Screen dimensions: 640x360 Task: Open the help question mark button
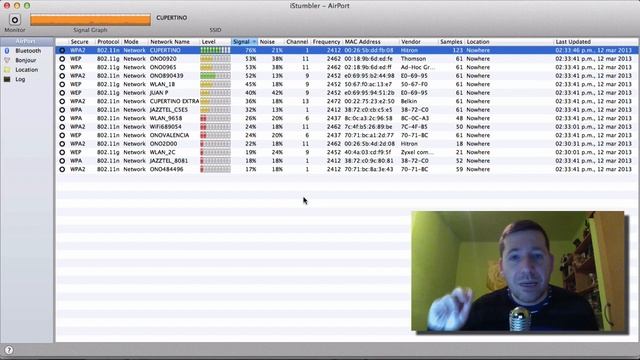coord(9,350)
